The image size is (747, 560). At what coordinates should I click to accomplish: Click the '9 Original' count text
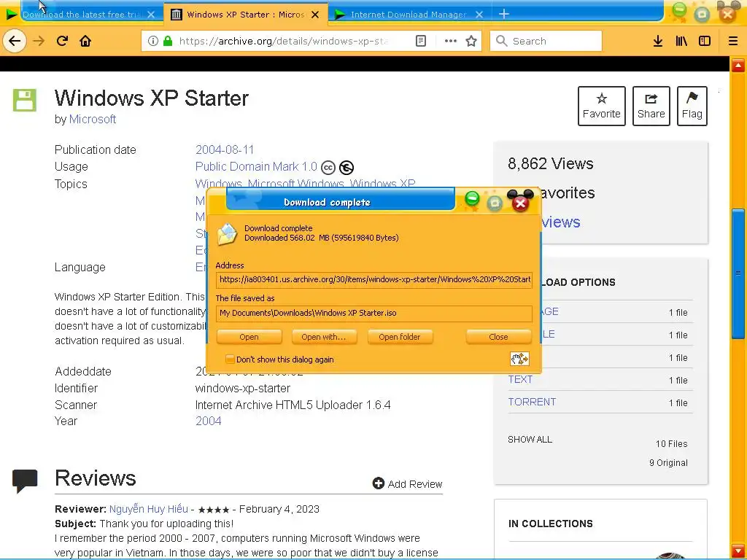(x=668, y=463)
